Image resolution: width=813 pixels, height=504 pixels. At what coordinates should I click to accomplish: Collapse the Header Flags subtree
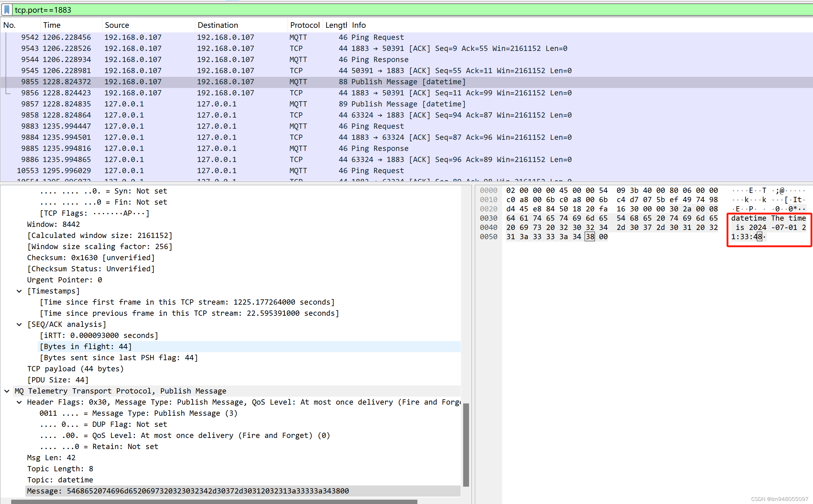(x=19, y=402)
